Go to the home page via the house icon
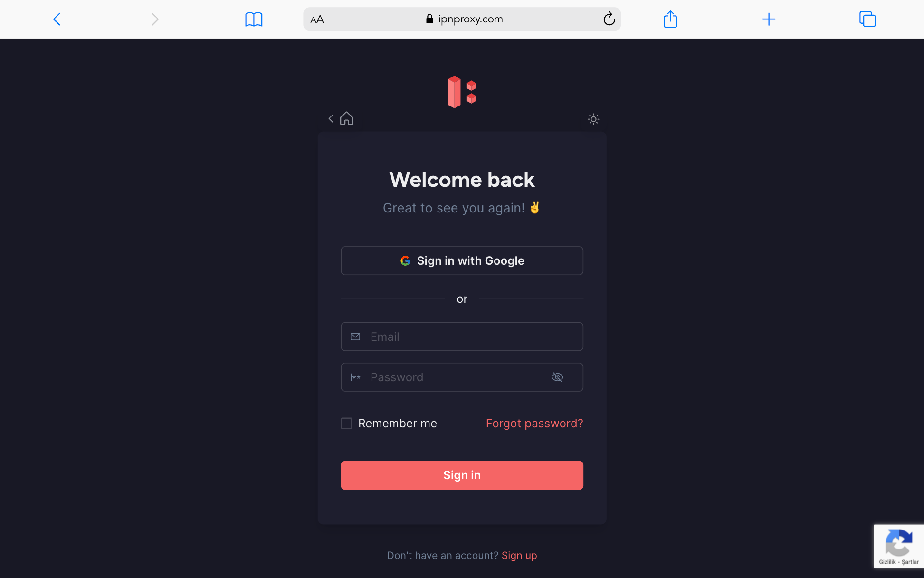Screen dimensions: 924x578 [347, 118]
